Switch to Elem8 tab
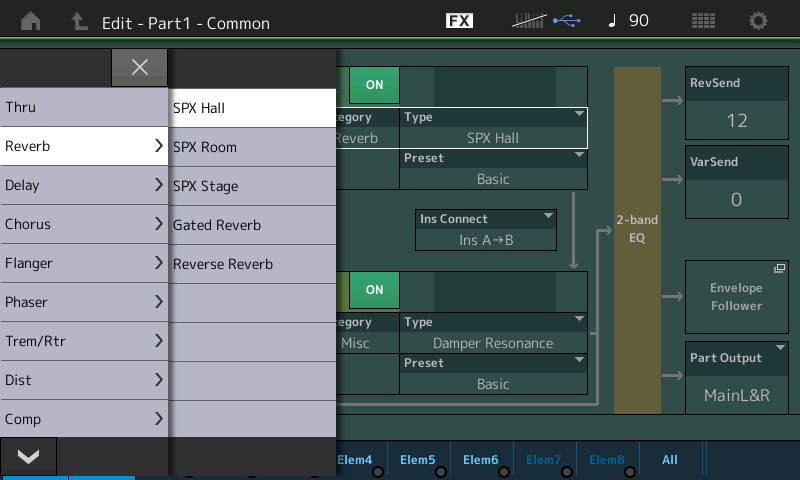Image resolution: width=800 pixels, height=480 pixels. [x=607, y=460]
